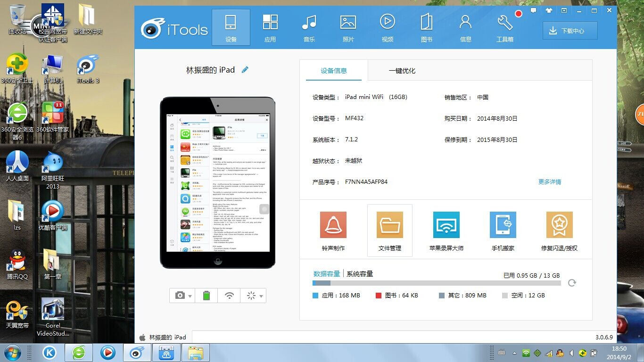Viewport: 644px width, 362px height.
Task: Click the blue 应用 legend swatch
Action: pos(315,296)
